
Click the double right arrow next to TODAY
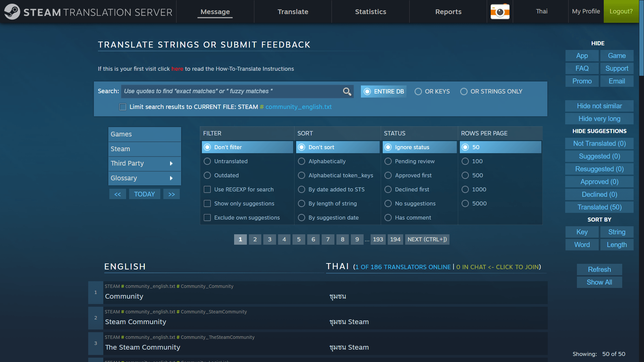tap(171, 194)
